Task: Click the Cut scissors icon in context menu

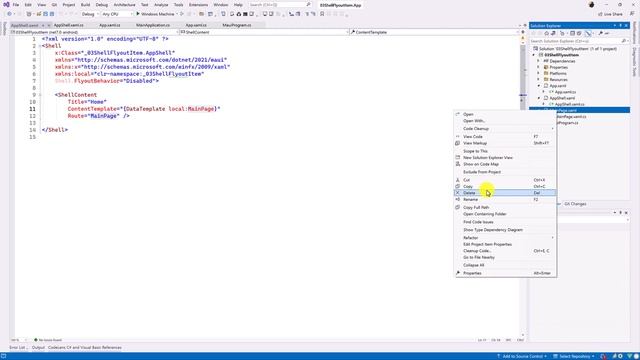Action: pyautogui.click(x=458, y=180)
